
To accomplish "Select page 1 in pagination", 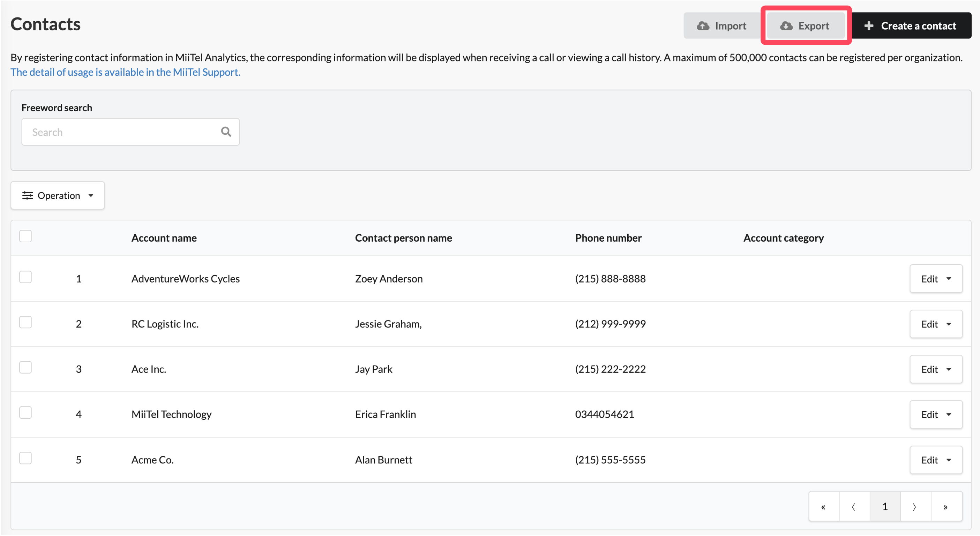I will coord(885,507).
